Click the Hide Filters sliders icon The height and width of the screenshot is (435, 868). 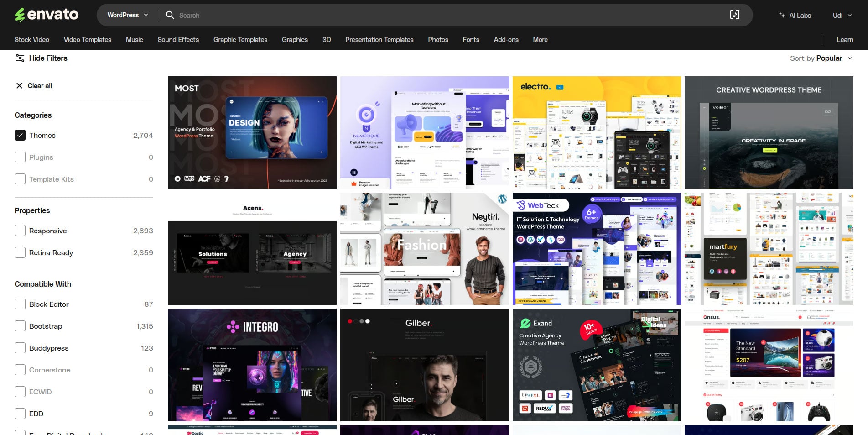[20, 58]
